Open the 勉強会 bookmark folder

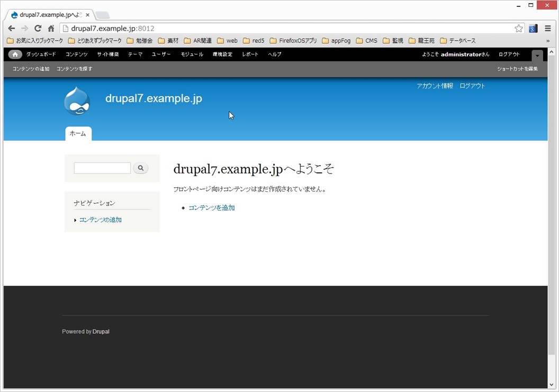140,41
